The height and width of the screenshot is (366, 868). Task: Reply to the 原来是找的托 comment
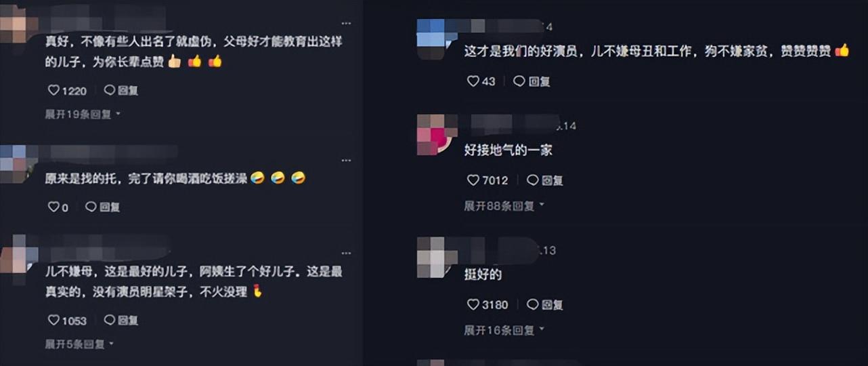click(x=103, y=207)
